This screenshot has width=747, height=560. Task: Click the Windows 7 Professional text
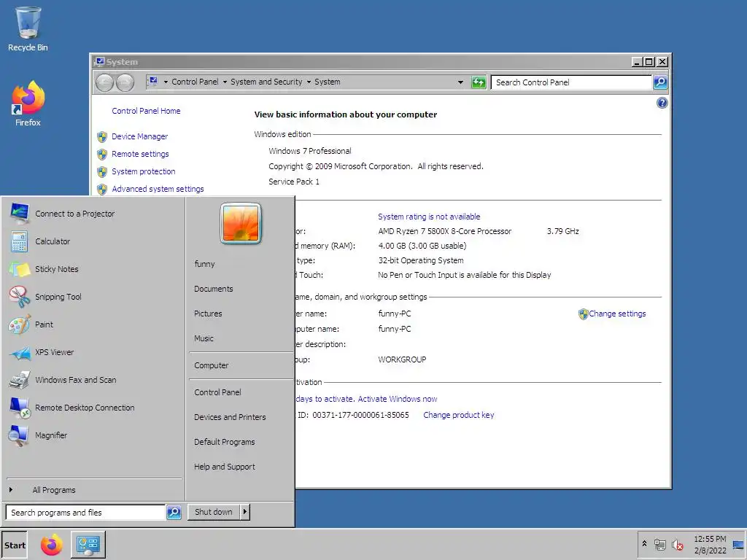pyautogui.click(x=309, y=151)
